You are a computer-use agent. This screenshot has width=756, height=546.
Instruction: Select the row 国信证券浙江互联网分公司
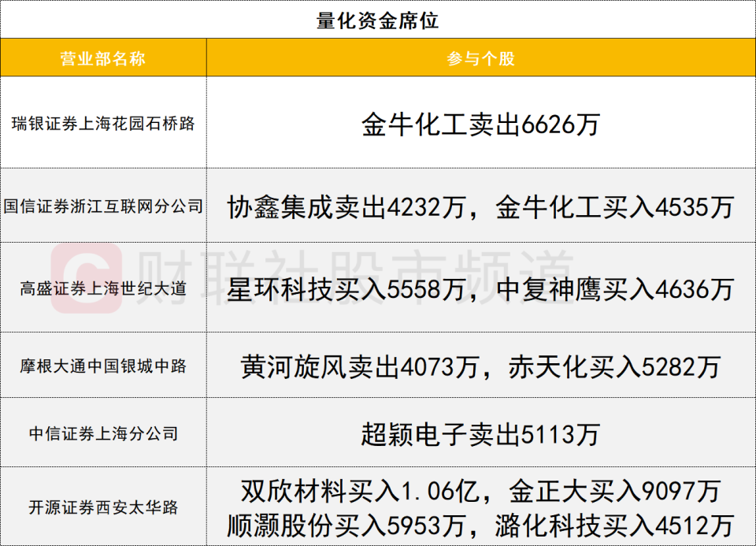point(378,206)
